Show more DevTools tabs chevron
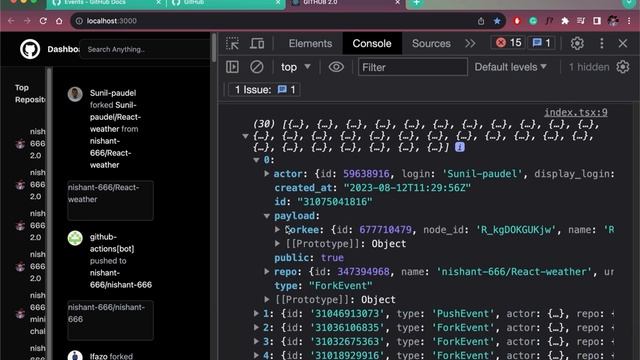Screen dimensions: 640x360 470,43
